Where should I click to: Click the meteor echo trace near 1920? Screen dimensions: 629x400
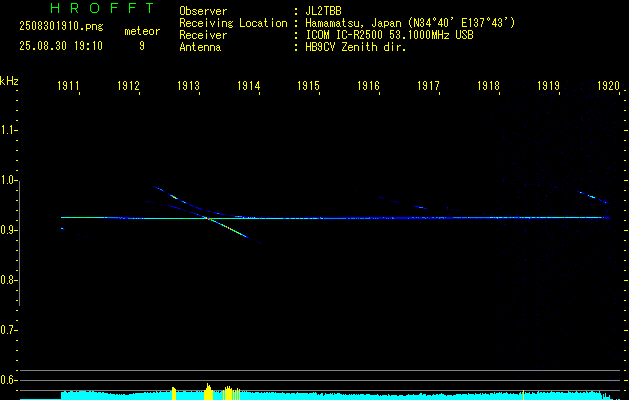click(x=593, y=197)
